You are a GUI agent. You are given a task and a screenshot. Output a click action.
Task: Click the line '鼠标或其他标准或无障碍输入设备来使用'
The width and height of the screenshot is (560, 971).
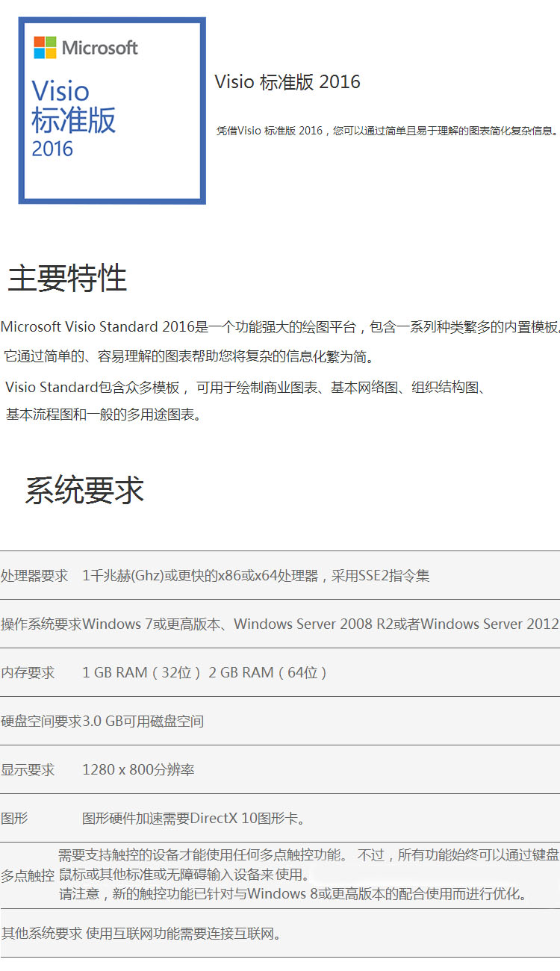coord(184,875)
